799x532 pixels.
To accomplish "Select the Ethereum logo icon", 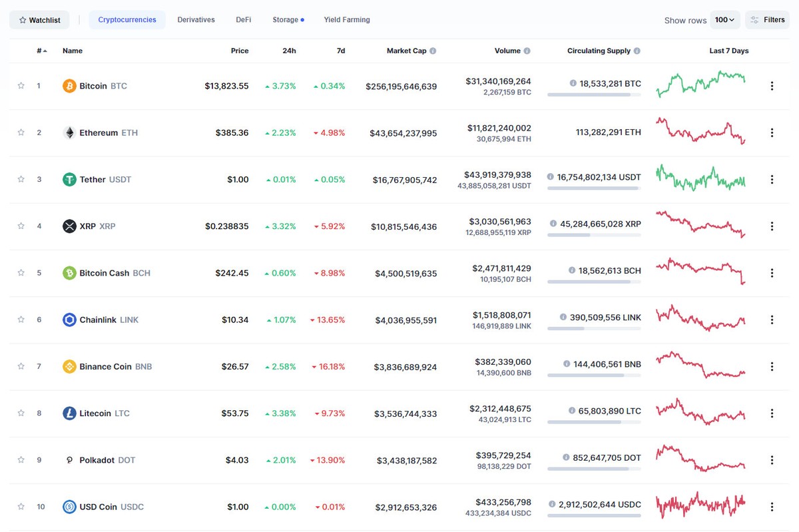I will (69, 133).
